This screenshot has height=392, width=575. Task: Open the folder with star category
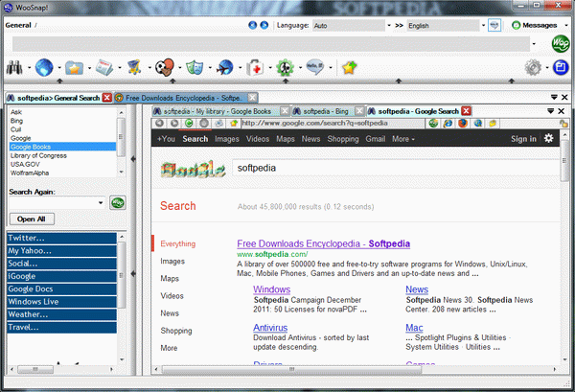[74, 68]
